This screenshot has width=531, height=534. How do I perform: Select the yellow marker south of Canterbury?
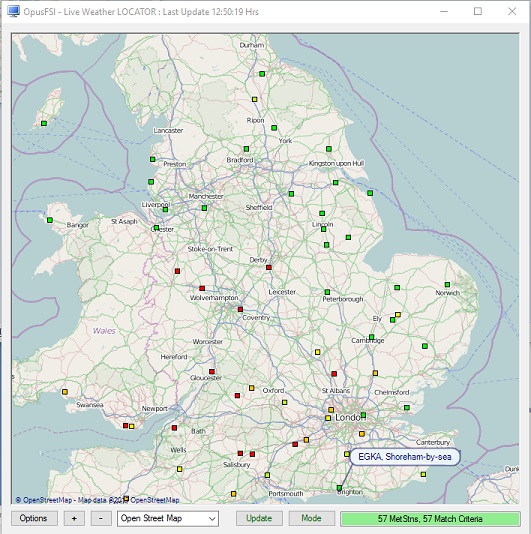tap(423, 474)
